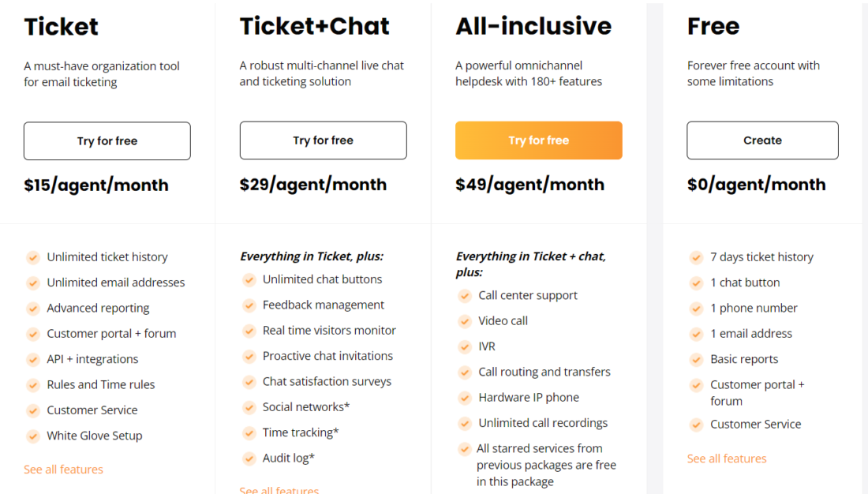Click the checkmark next to Social networks
This screenshot has width=868, height=494.
(249, 406)
